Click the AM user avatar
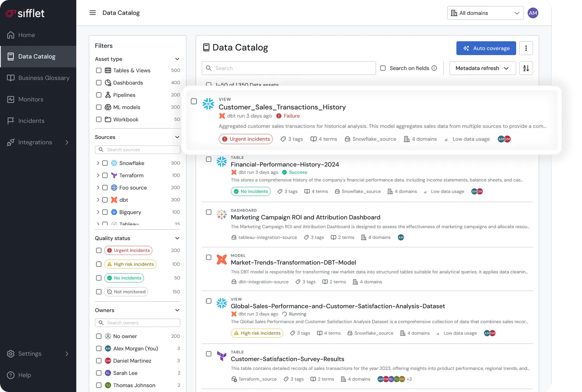 [x=533, y=13]
